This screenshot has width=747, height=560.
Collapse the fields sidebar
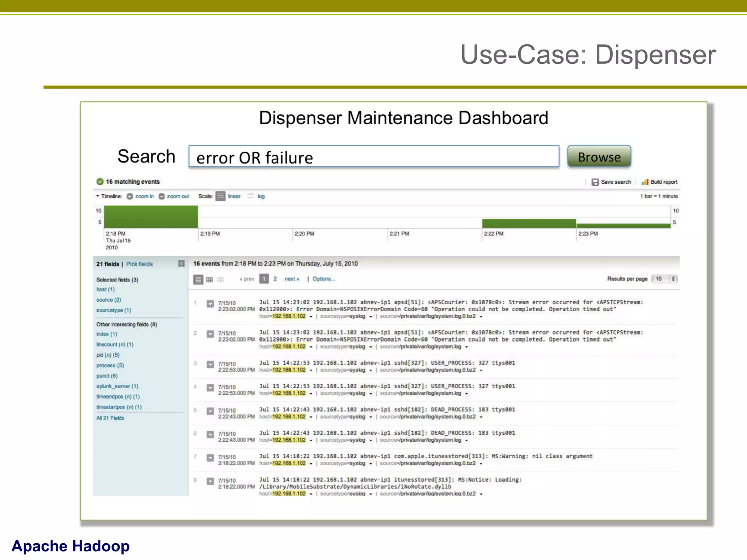181,264
